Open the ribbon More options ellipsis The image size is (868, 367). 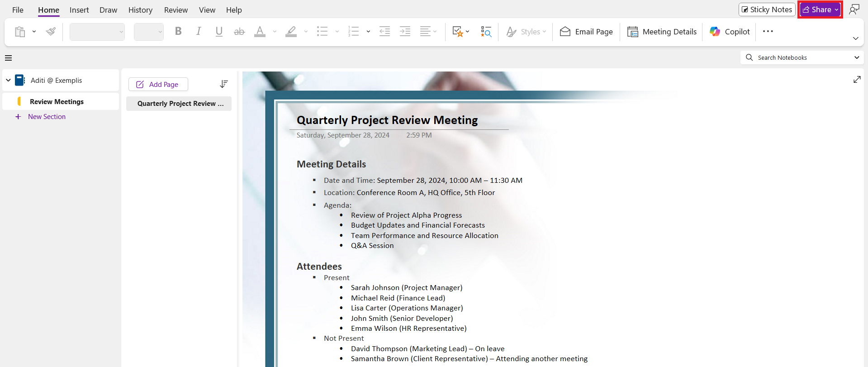coord(768,31)
